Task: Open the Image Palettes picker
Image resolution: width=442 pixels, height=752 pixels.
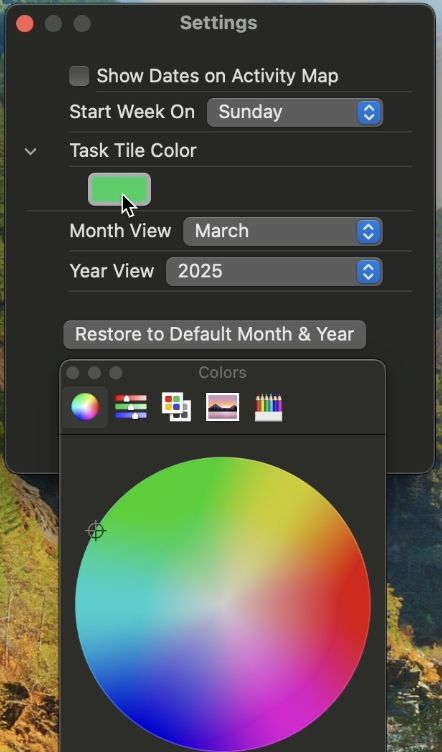Action: tap(222, 407)
